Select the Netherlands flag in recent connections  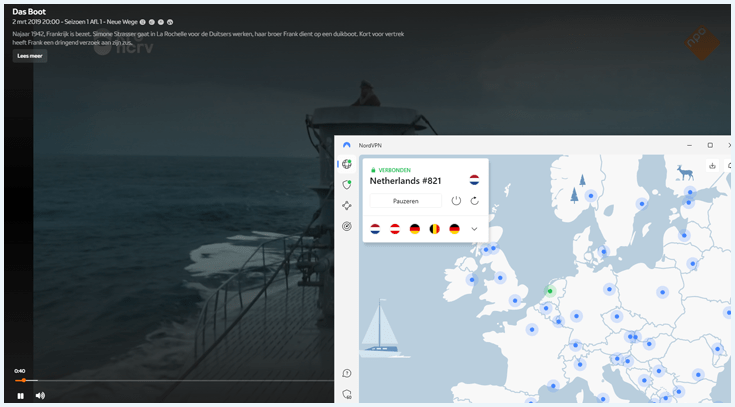pyautogui.click(x=375, y=229)
